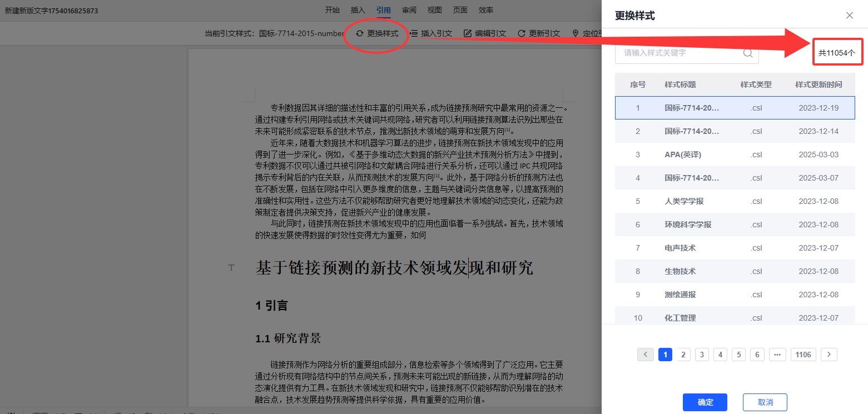Image resolution: width=868 pixels, height=414 pixels.
Task: Click 插入引文 in the toolbar
Action: pyautogui.click(x=431, y=33)
